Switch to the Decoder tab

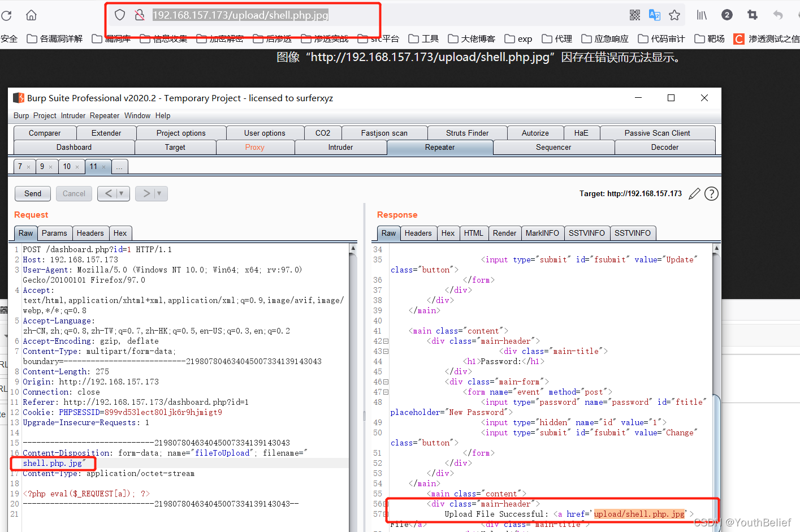pos(665,147)
